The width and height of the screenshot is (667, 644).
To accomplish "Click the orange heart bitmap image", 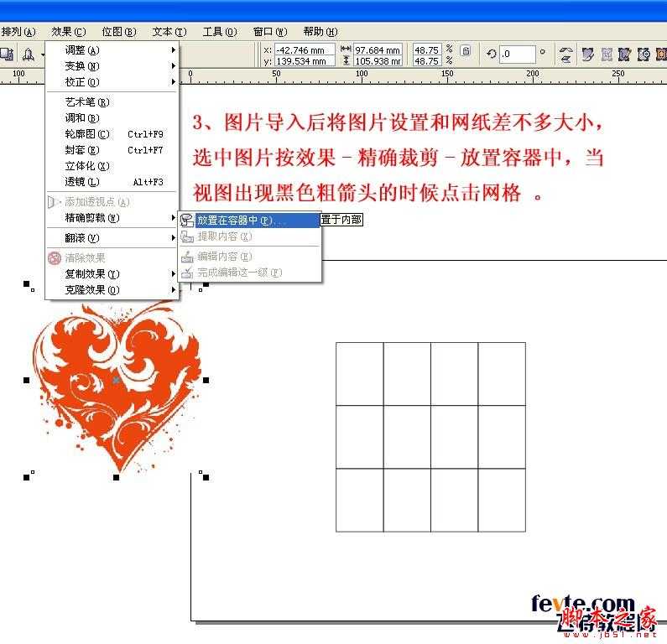I will (x=117, y=385).
